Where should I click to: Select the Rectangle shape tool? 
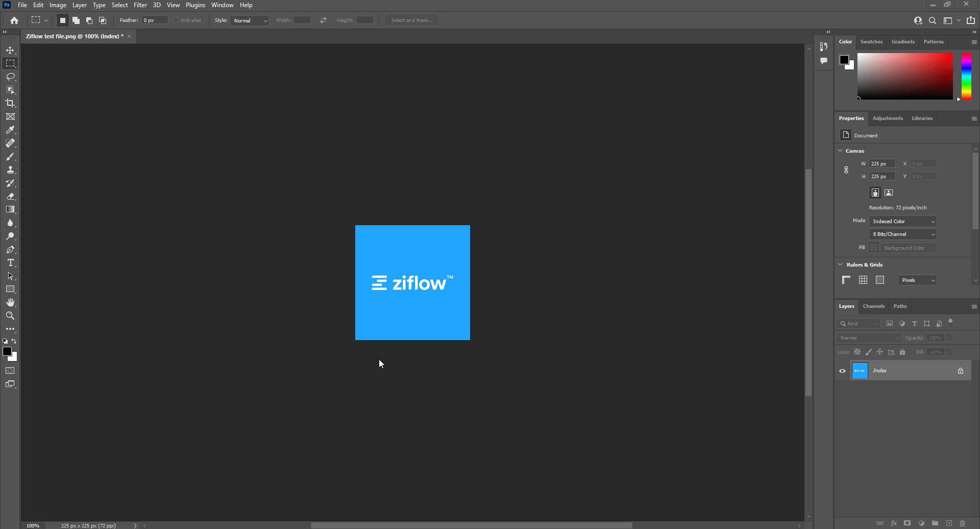(x=10, y=289)
